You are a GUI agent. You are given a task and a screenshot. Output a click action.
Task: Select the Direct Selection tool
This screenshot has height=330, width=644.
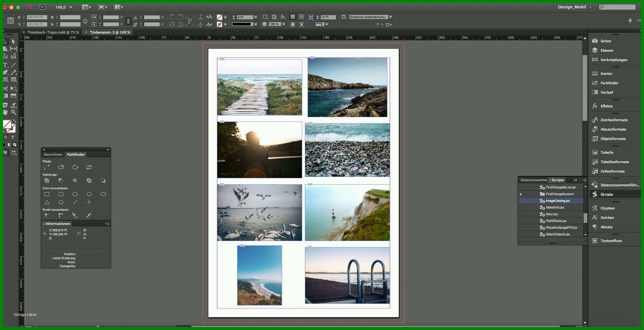(x=13, y=42)
